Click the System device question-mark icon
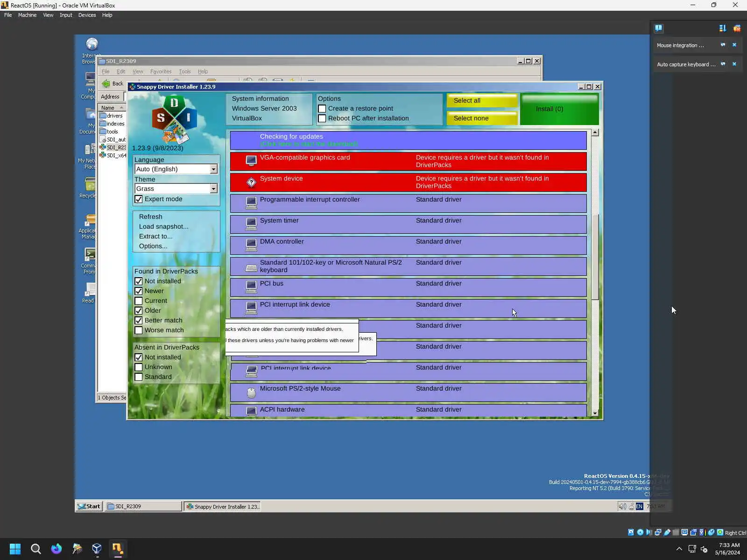The width and height of the screenshot is (747, 560). [251, 182]
